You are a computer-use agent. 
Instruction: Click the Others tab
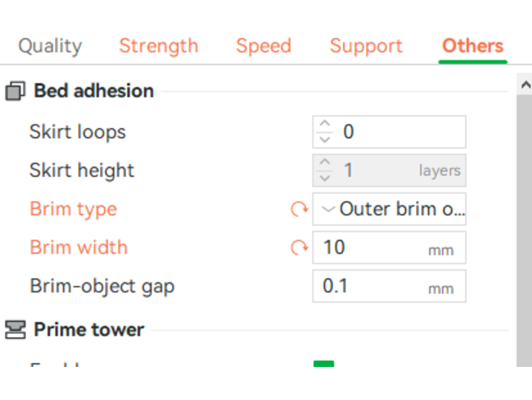[473, 46]
